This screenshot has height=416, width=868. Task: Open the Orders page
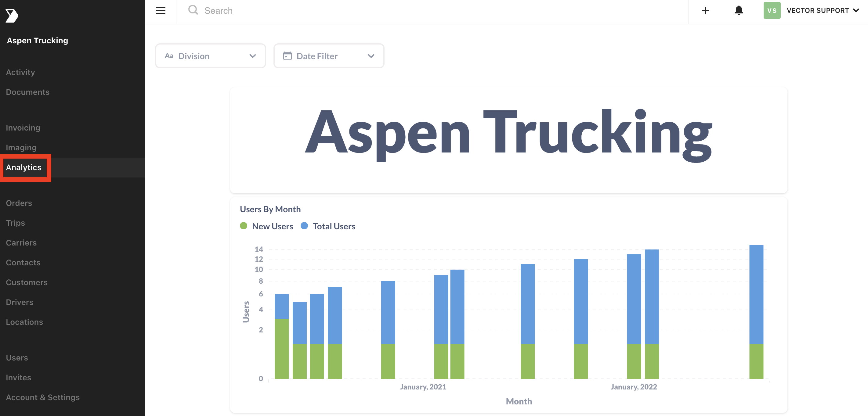(19, 203)
